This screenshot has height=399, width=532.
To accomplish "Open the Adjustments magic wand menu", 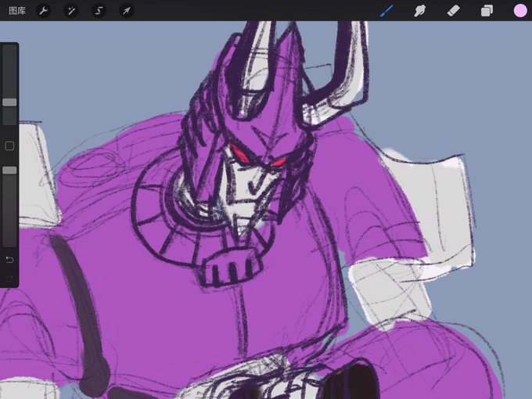I will pos(71,11).
